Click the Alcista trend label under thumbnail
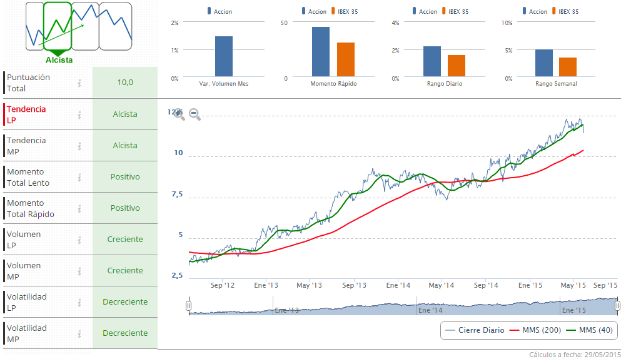This screenshot has width=621, height=364. point(59,60)
